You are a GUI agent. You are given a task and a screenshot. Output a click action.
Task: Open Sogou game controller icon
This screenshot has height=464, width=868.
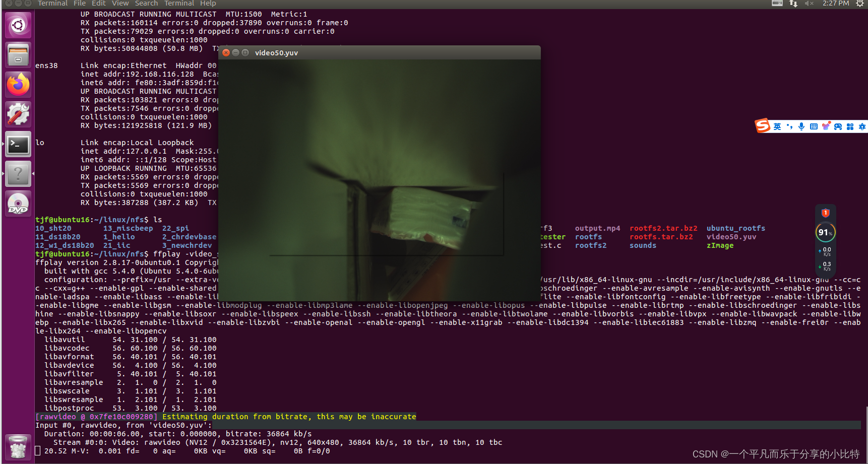pyautogui.click(x=838, y=126)
